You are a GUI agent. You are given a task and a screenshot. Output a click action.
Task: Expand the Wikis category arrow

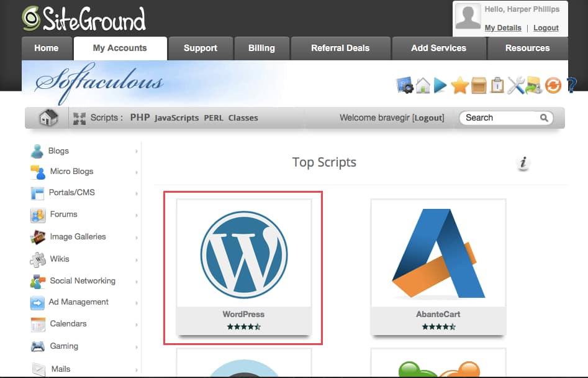tap(136, 259)
